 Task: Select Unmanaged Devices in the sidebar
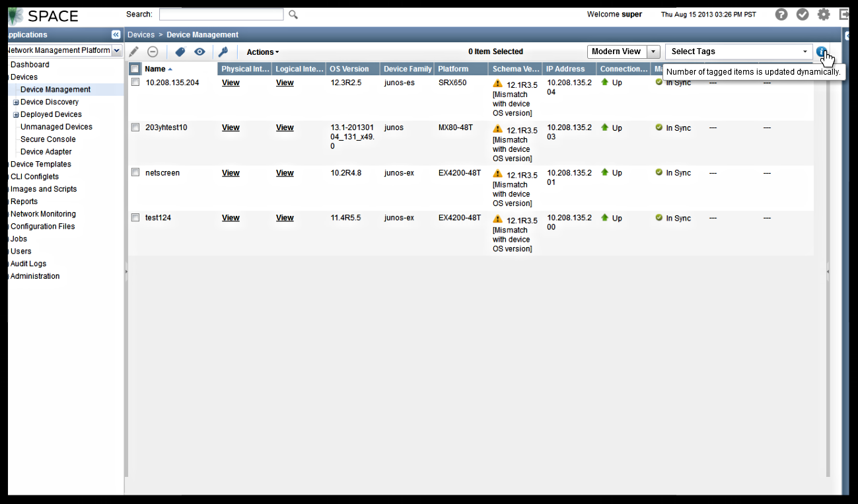pos(56,127)
